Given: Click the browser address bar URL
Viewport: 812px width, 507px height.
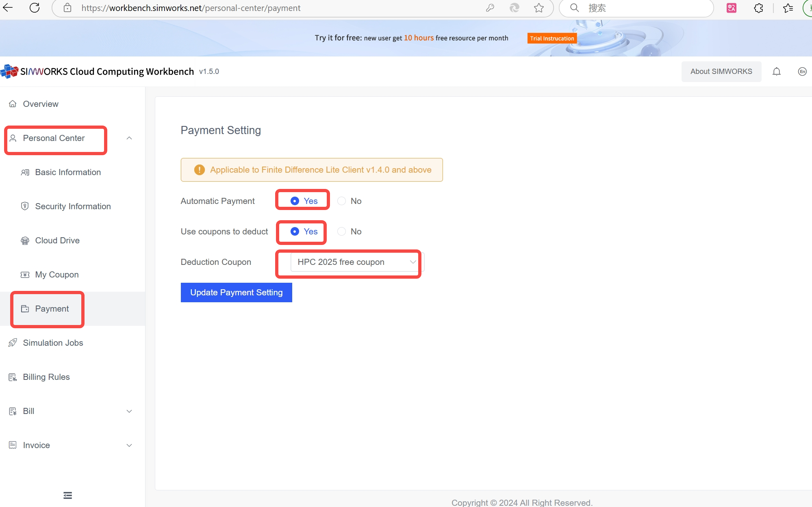Looking at the screenshot, I should pos(191,8).
